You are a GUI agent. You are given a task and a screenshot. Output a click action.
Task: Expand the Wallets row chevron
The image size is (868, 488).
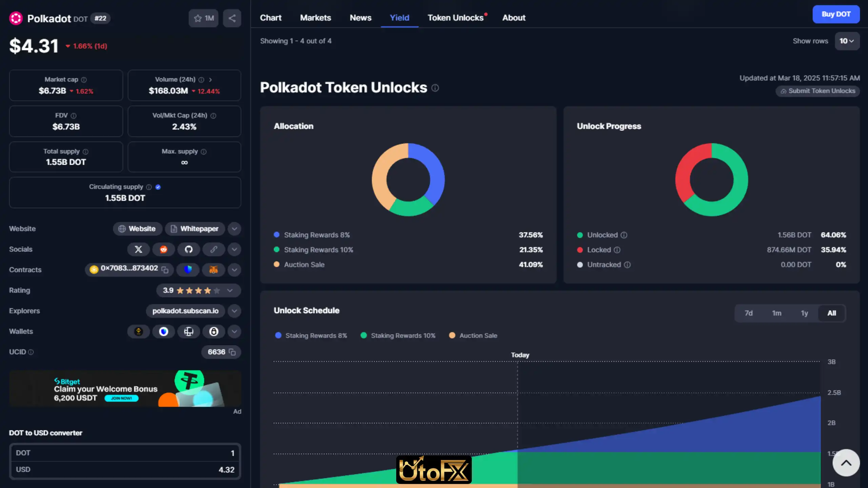pyautogui.click(x=234, y=331)
